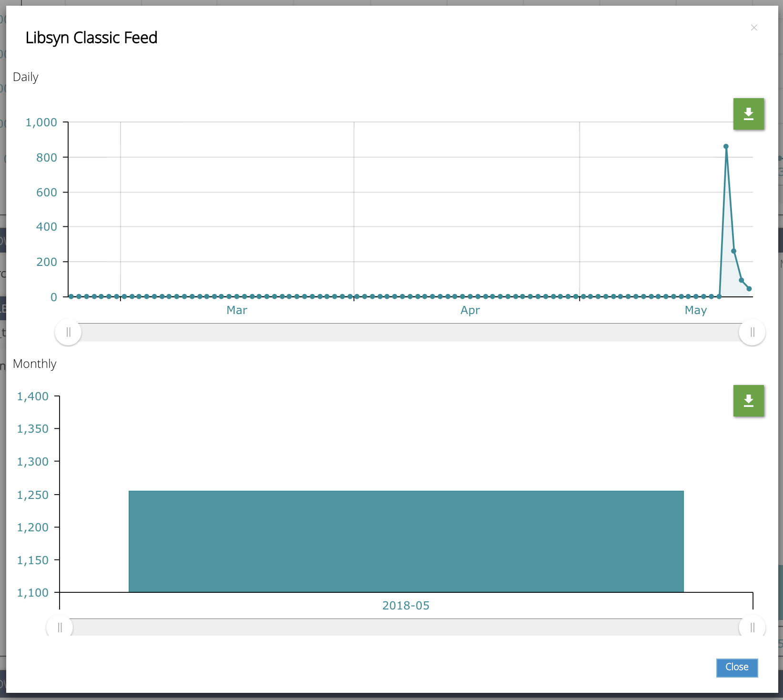Click the Monthly range slider track
The height and width of the screenshot is (700, 783).
pos(406,627)
